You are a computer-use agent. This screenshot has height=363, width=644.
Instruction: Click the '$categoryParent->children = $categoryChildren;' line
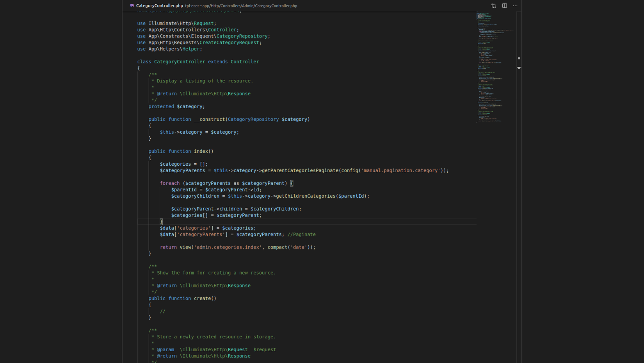236,209
